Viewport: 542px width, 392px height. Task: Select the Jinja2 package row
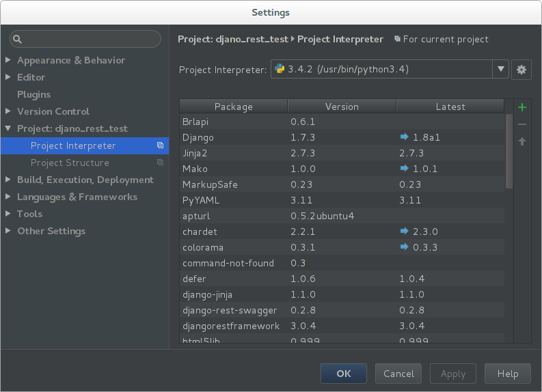click(342, 153)
